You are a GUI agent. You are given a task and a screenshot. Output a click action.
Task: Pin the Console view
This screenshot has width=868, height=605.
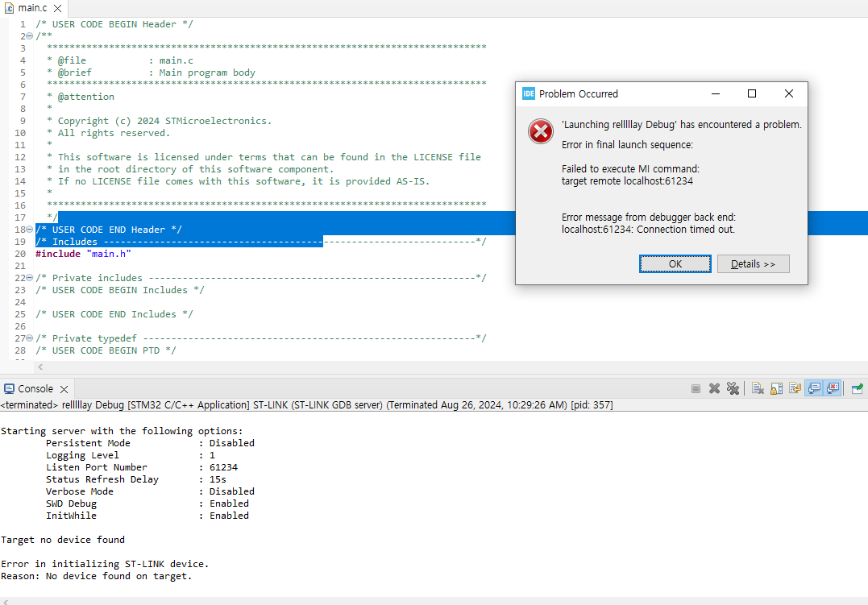[857, 388]
